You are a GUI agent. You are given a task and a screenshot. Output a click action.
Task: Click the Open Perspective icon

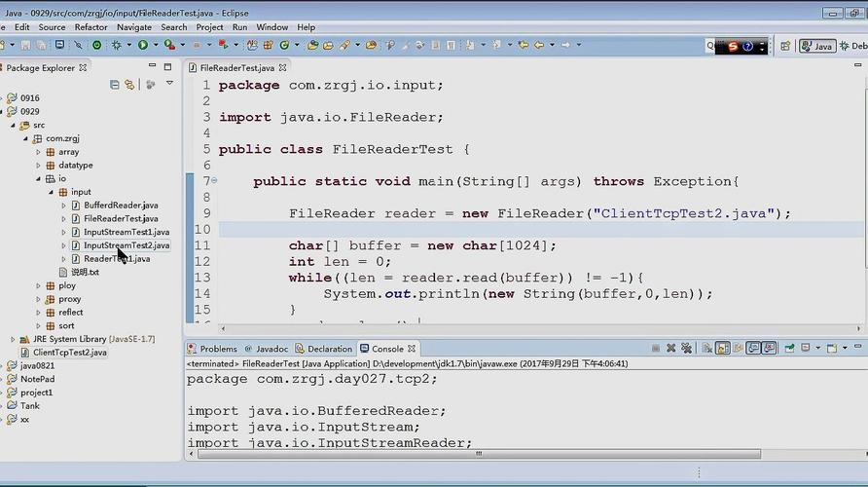(x=785, y=46)
